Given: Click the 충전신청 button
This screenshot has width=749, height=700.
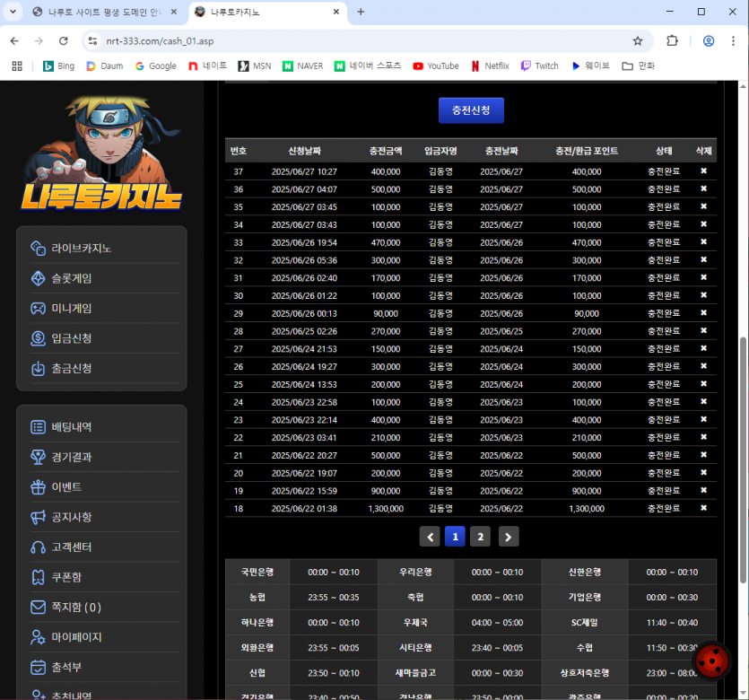Looking at the screenshot, I should (x=471, y=110).
